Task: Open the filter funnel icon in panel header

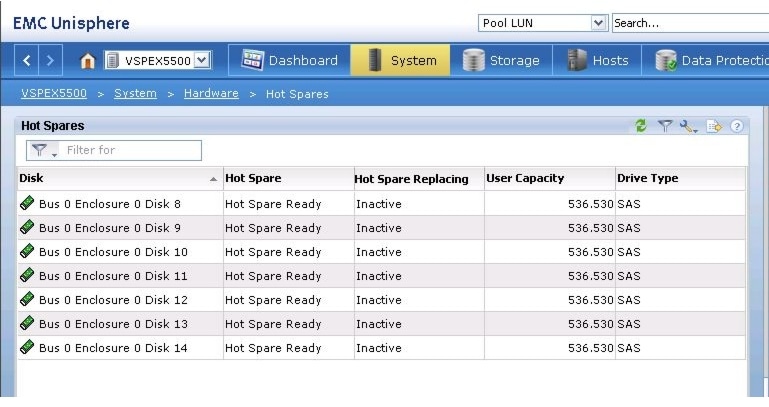Action: click(x=665, y=126)
